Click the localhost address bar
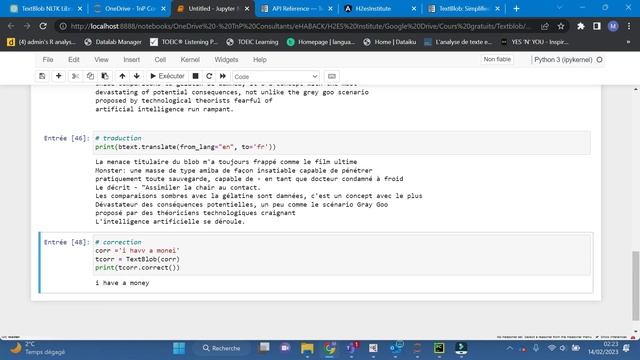 (300, 26)
